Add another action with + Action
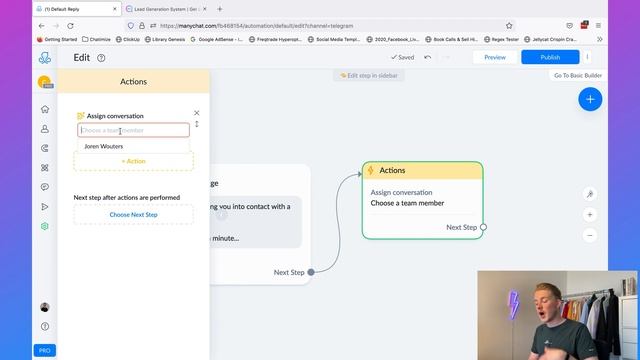The height and width of the screenshot is (360, 640). click(133, 161)
